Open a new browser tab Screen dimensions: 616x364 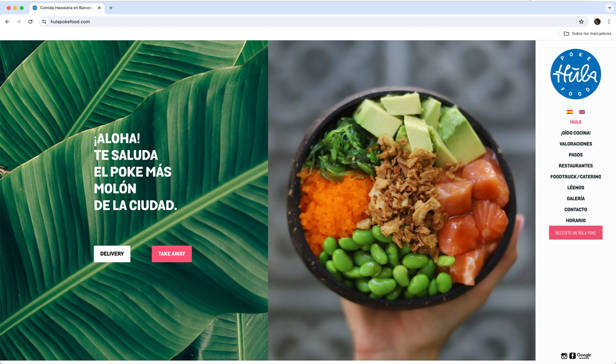point(111,8)
